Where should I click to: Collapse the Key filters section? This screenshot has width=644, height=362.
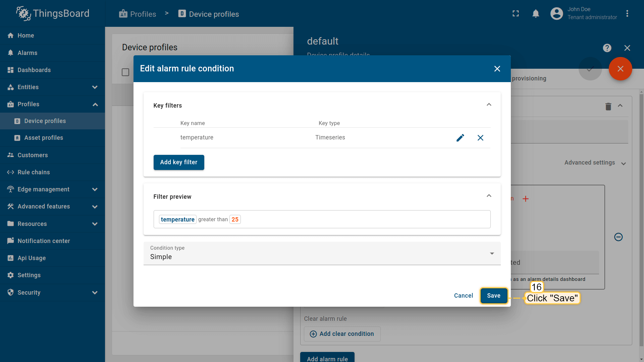(489, 105)
